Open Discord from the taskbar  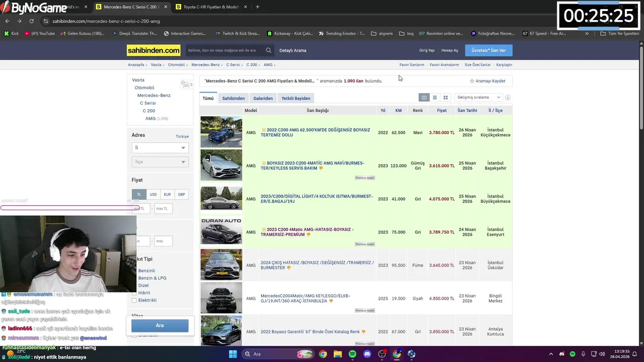click(367, 354)
